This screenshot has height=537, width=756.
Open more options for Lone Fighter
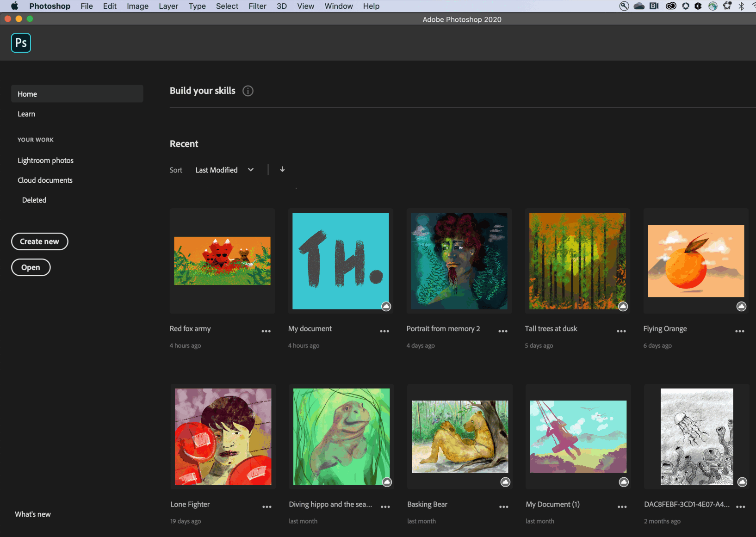[x=267, y=507]
